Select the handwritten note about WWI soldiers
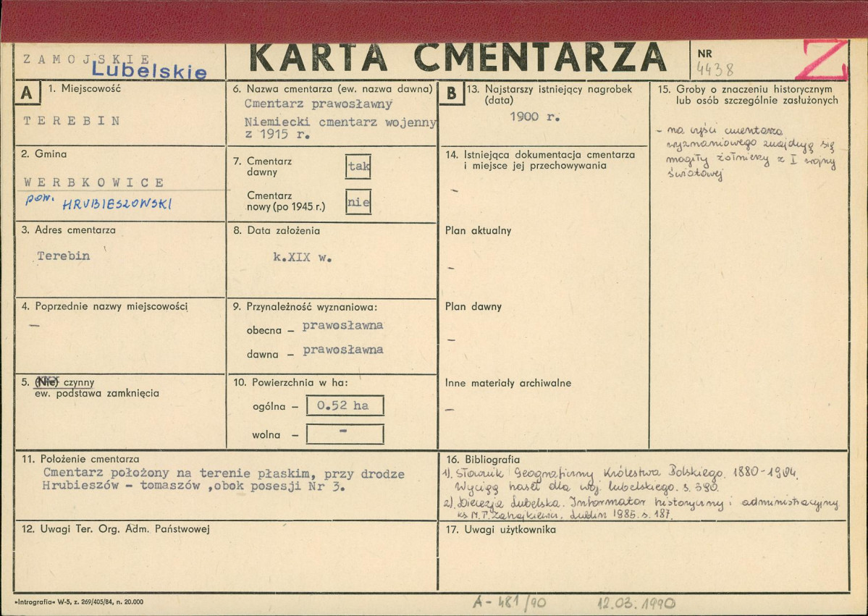Viewport: 868px width, 616px height. point(747,153)
